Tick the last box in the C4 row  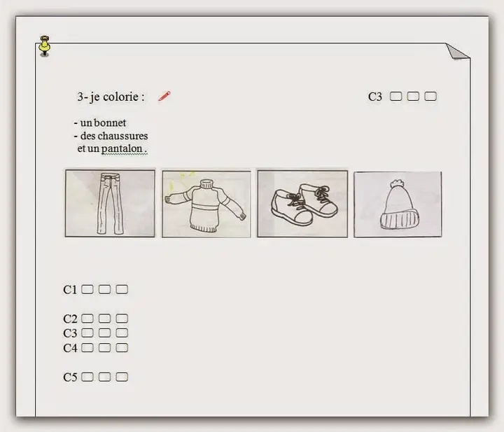(x=122, y=347)
